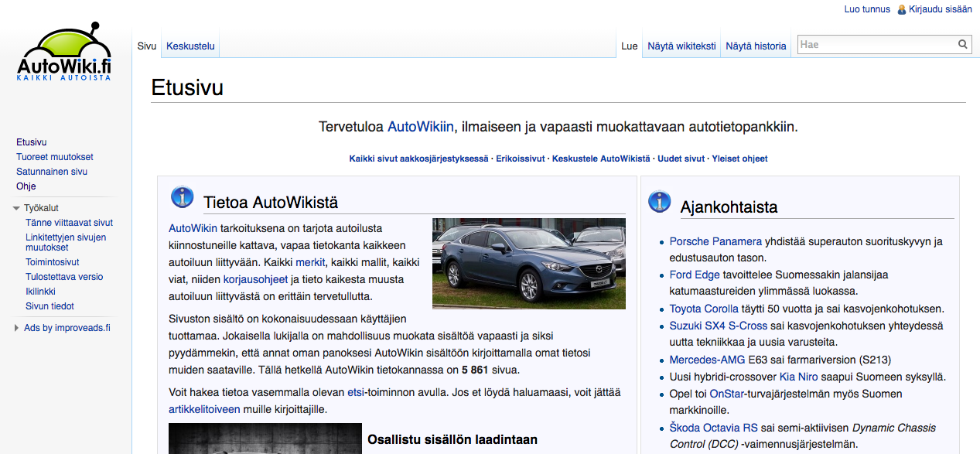980x454 pixels.
Task: Click the Osallistu sisällön laadintaan heading
Action: (452, 440)
